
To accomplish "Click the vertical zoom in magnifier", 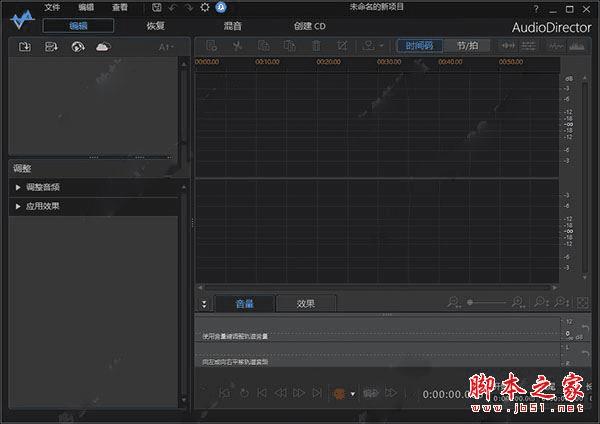I will [x=562, y=303].
